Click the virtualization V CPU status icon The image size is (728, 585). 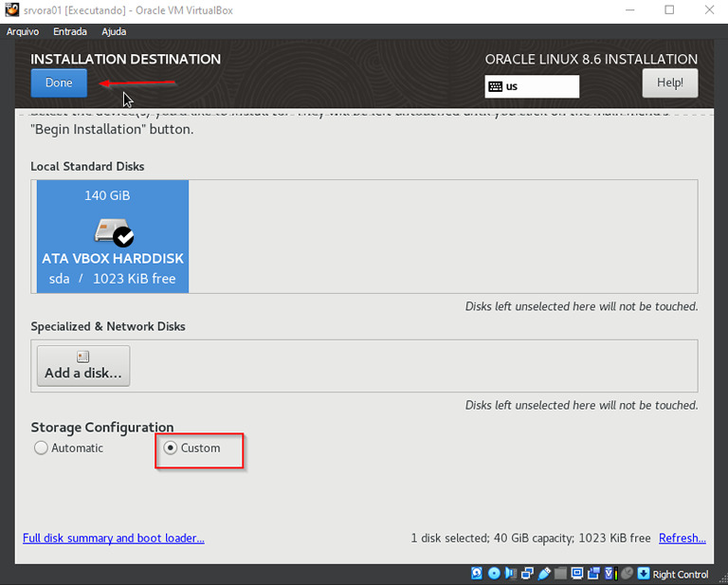click(x=611, y=574)
